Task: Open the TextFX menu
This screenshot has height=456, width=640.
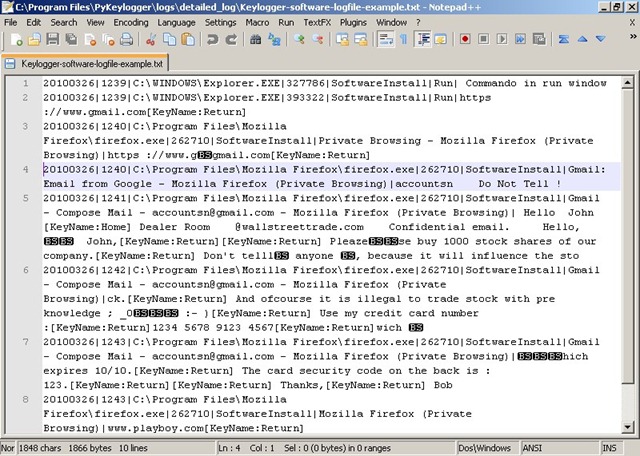Action: click(x=317, y=22)
